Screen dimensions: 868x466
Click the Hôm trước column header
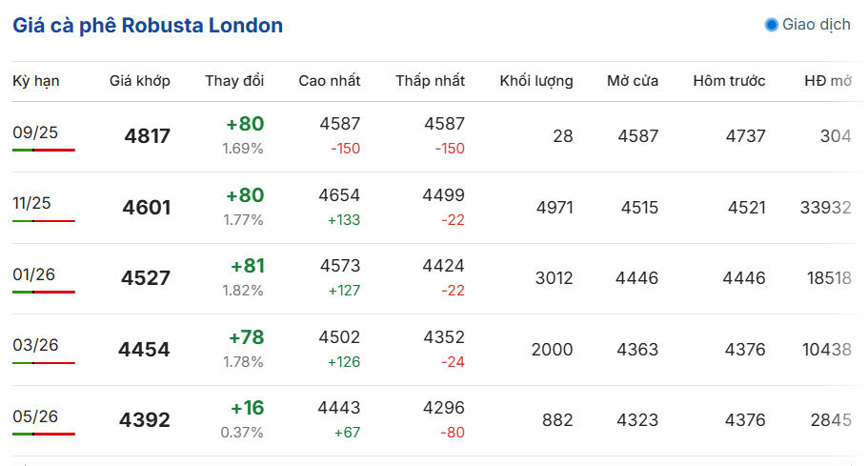pos(729,81)
